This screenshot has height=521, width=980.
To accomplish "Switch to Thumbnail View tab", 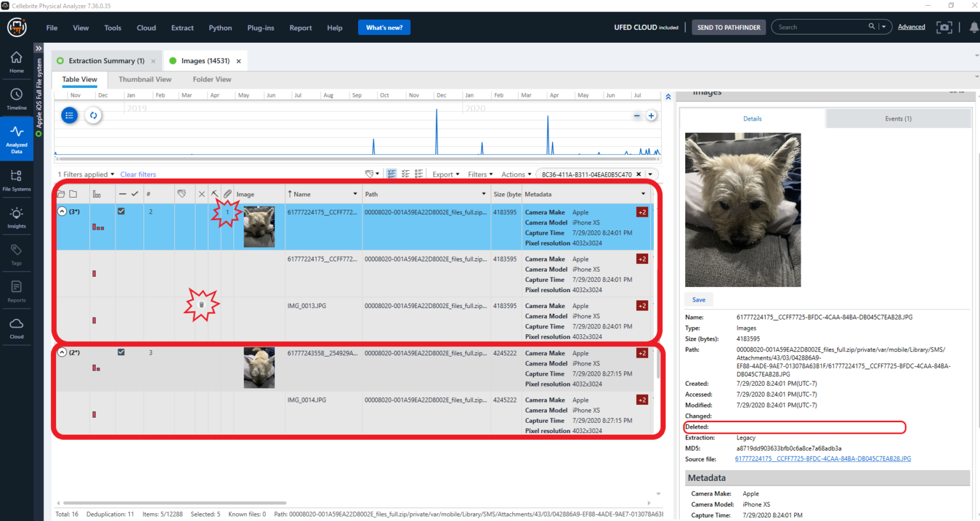I will (x=145, y=80).
